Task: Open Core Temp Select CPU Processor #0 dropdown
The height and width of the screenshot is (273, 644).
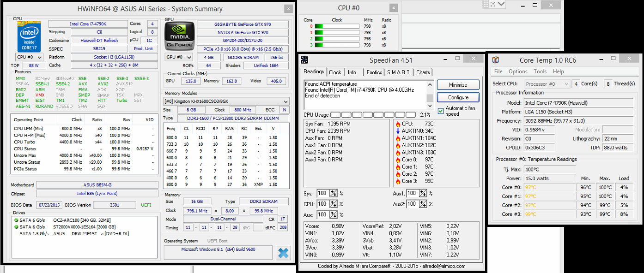Action: (x=547, y=84)
